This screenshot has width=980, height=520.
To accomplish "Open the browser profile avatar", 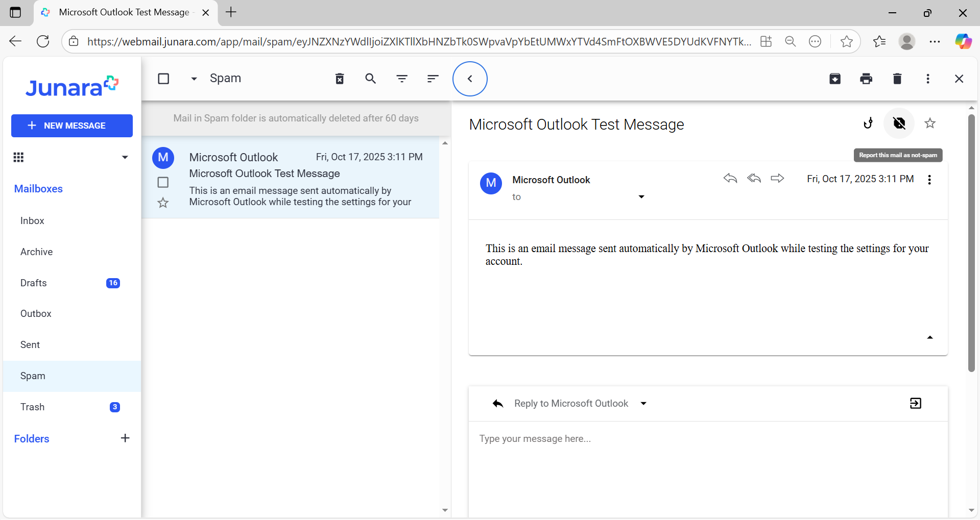I will 907,41.
